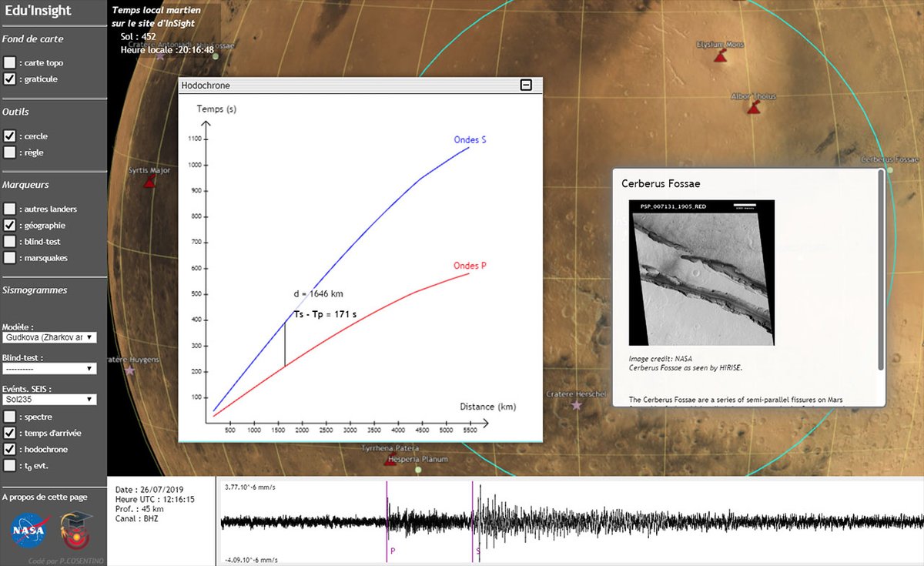Click the S arrival marker on seismogram
The image size is (924, 566).
coord(473,521)
